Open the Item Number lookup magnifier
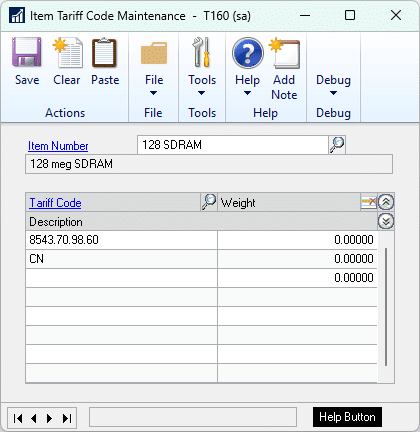This screenshot has width=420, height=432. coord(337,145)
